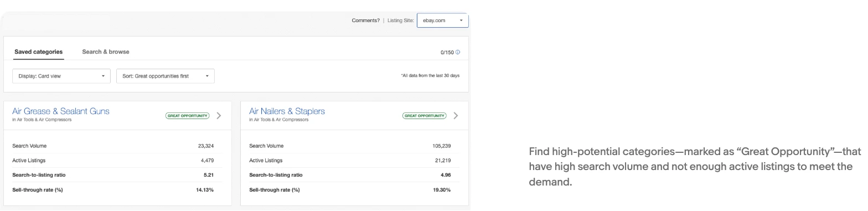The image size is (868, 211).
Task: Open the Display: Card view dropdown
Action: point(61,76)
